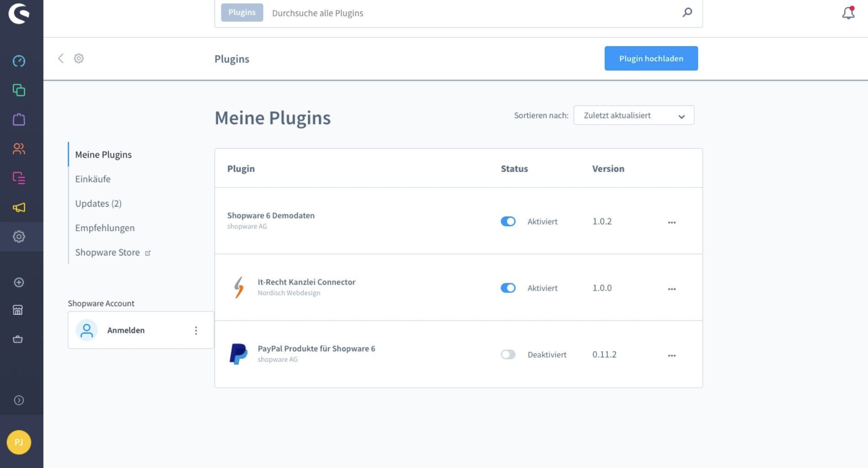Screen dimensions: 868x468
Task: Click the Status column header
Action: [x=514, y=169]
